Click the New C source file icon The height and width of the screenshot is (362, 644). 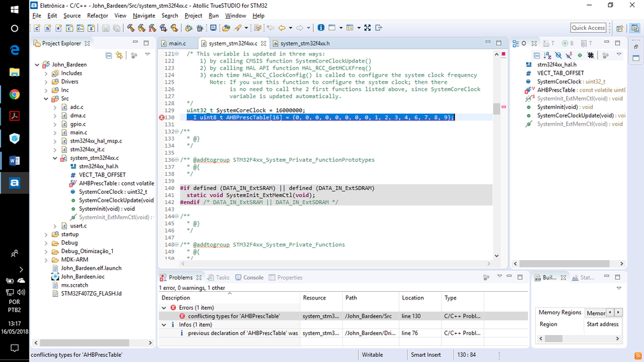click(x=37, y=28)
